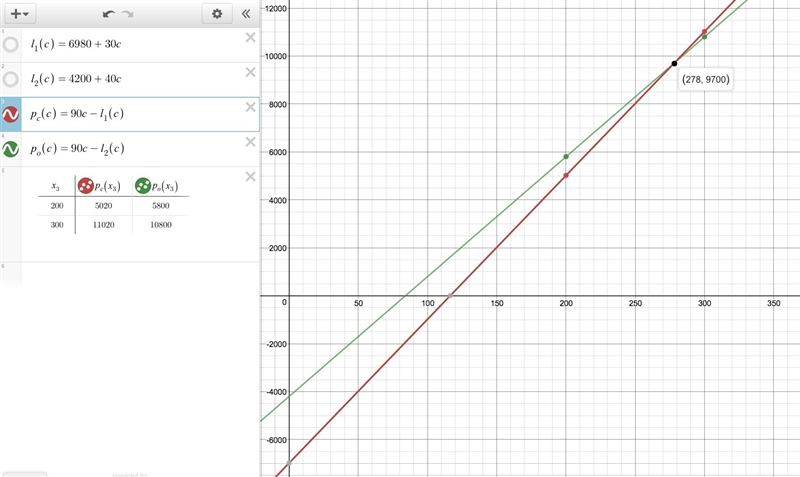Toggle visibility of red pc(c) graph
This screenshot has height=477, width=800.
point(11,114)
